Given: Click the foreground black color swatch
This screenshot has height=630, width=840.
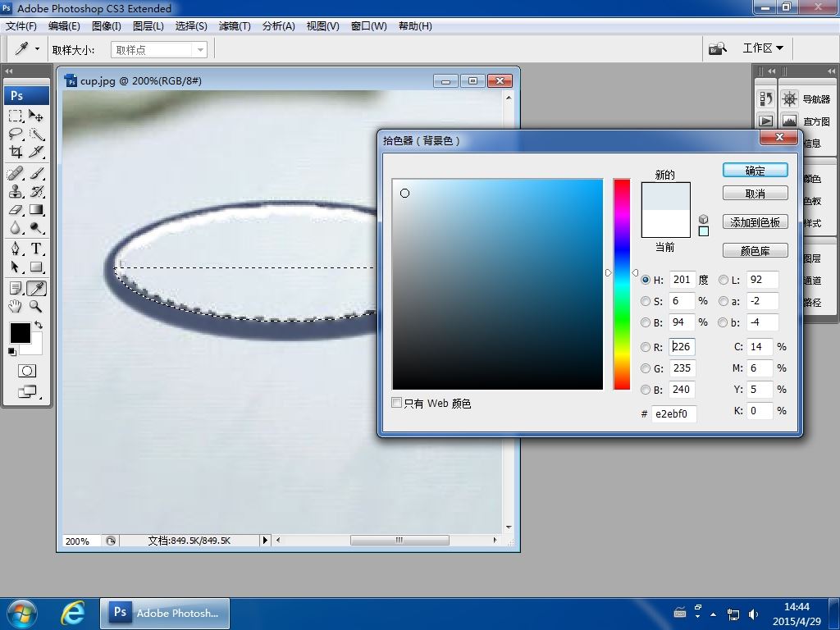Looking at the screenshot, I should (x=20, y=332).
